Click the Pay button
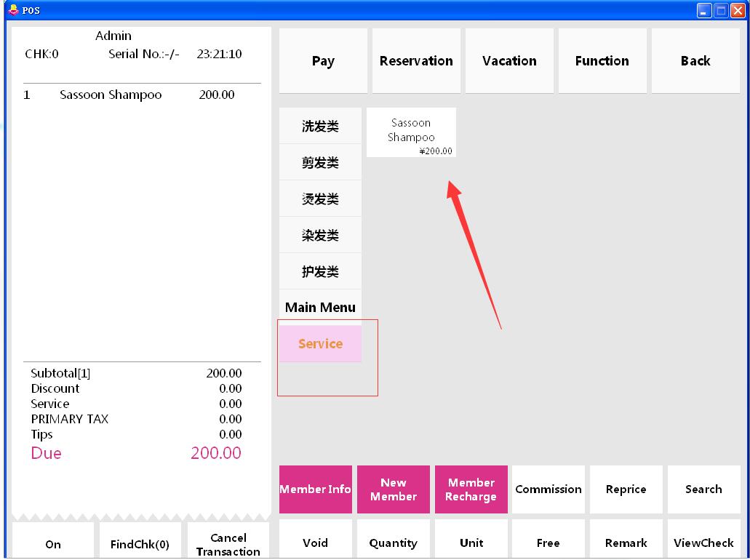This screenshot has width=750, height=560. tap(323, 61)
